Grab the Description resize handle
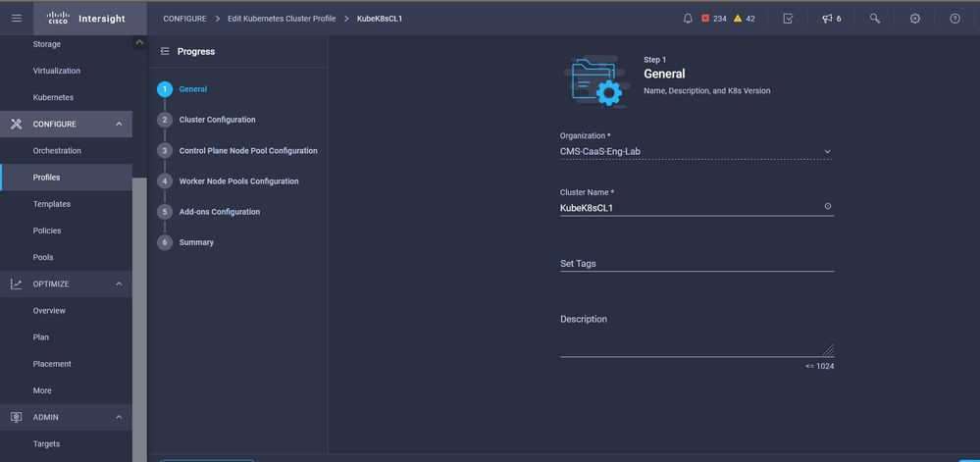The width and height of the screenshot is (980, 462). (828, 350)
